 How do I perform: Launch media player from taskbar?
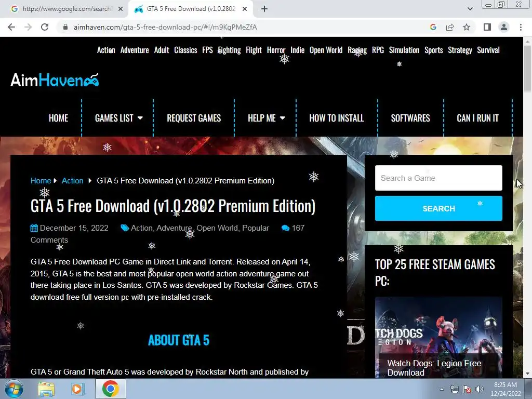tap(77, 389)
